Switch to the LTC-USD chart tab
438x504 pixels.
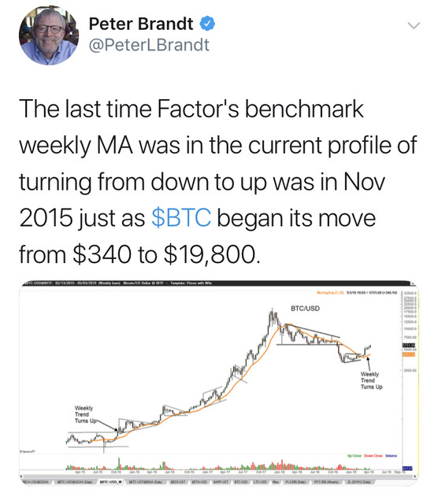pyautogui.click(x=260, y=482)
